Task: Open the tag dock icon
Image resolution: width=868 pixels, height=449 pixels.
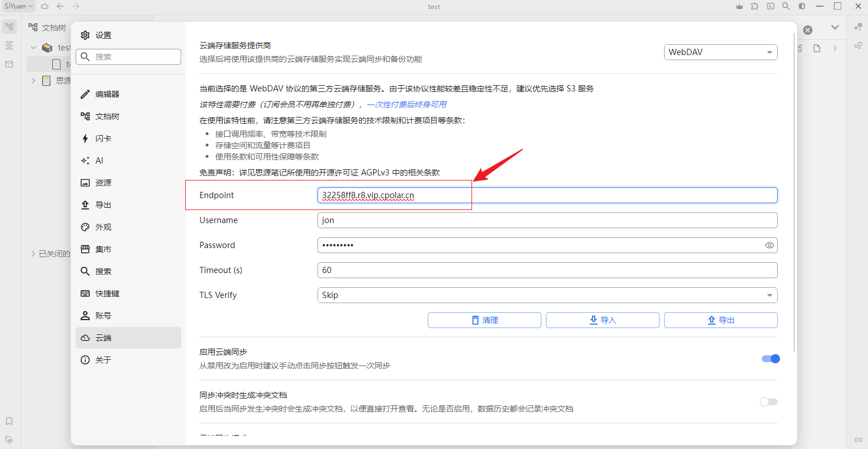Action: point(9,440)
